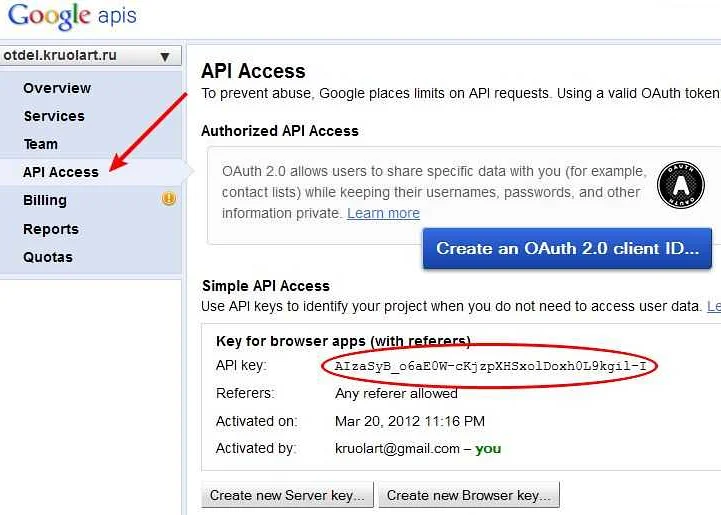Click the Authorized API Access heading

coord(280,131)
